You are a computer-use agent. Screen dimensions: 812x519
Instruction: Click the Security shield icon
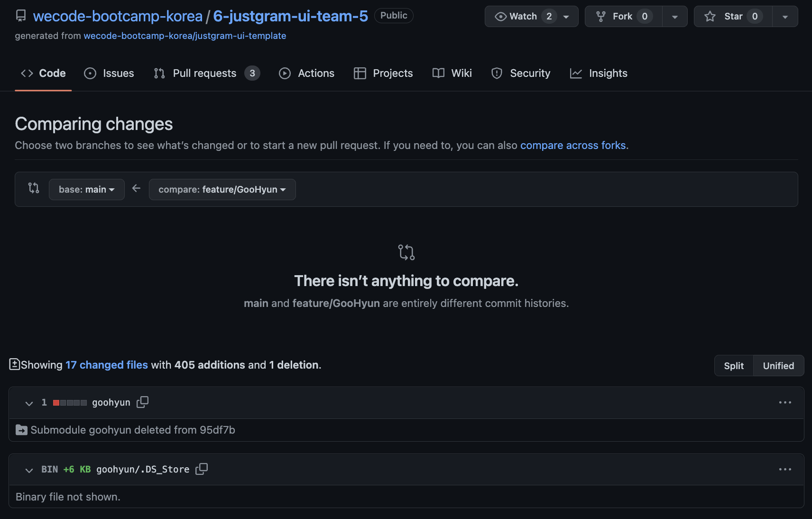click(x=496, y=73)
